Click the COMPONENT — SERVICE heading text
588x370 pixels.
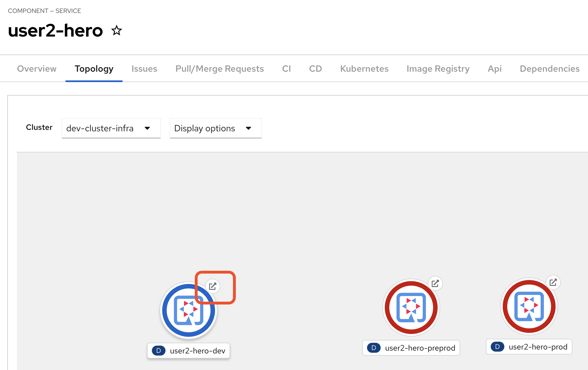[44, 11]
